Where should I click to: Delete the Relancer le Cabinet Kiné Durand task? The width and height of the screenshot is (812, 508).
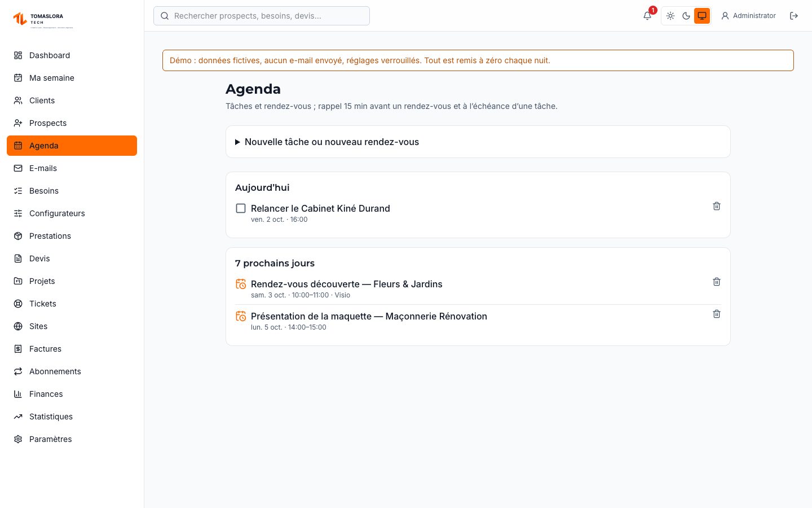coord(717,206)
